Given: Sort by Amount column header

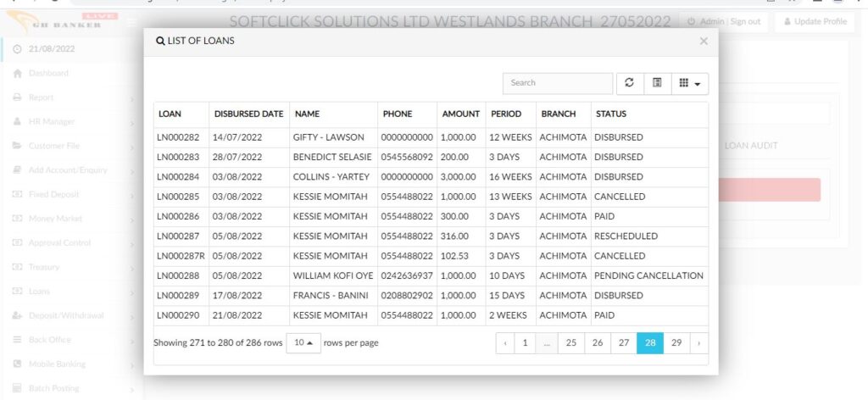Looking at the screenshot, I should coord(460,114).
